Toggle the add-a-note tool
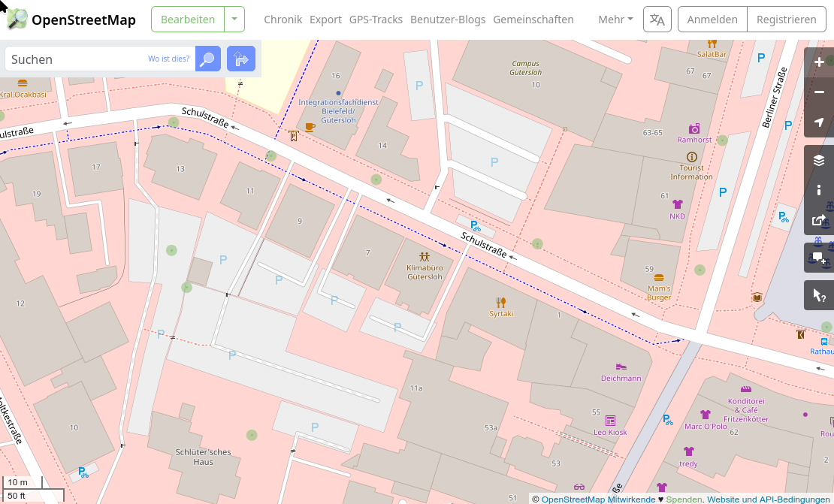834x504 pixels. pos(818,258)
